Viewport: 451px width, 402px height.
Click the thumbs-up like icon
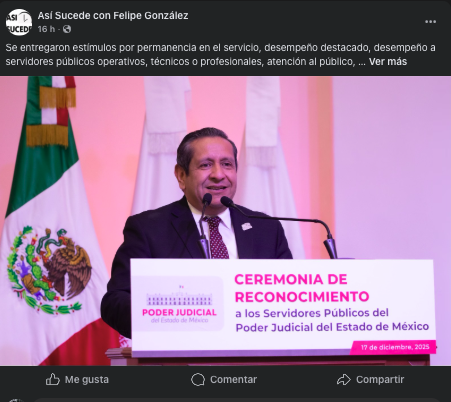pyautogui.click(x=53, y=379)
